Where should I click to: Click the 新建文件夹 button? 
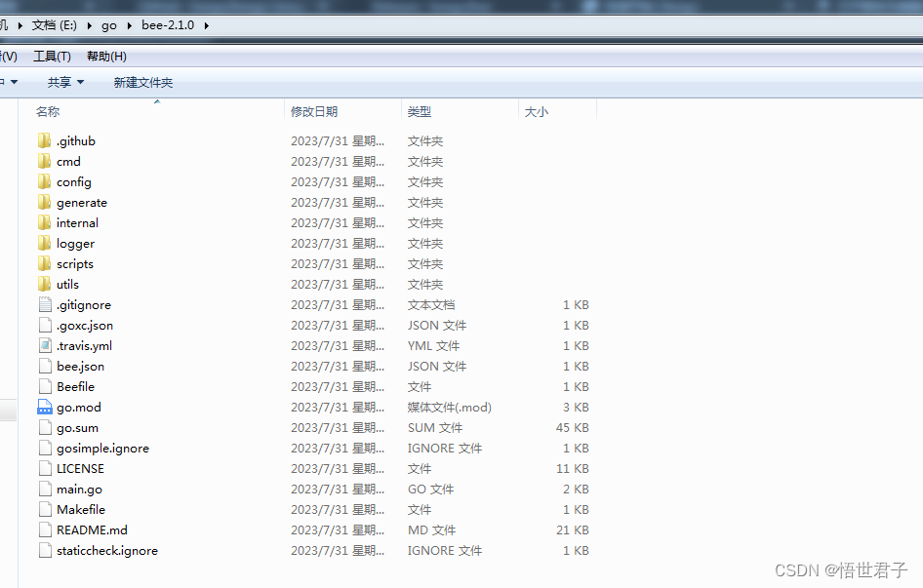coord(142,82)
